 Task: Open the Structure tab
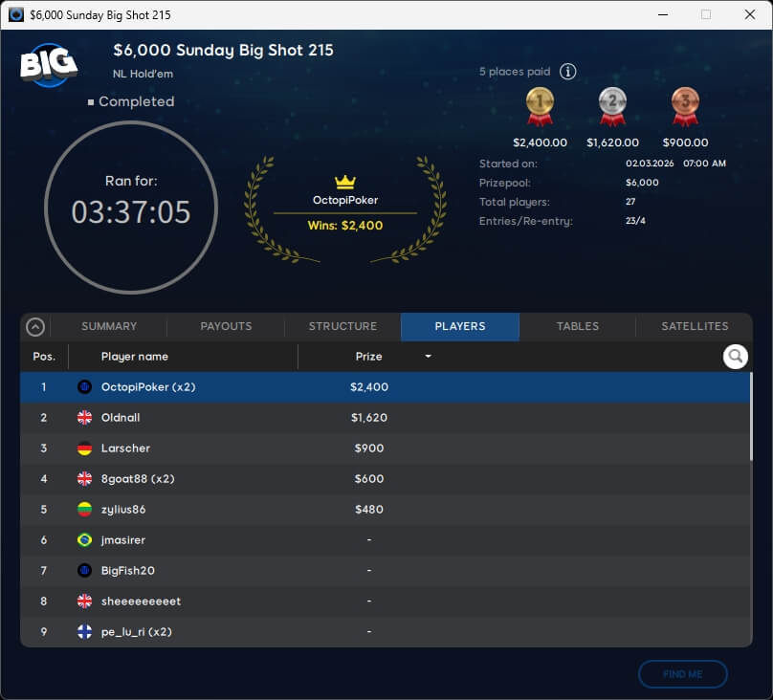342,327
